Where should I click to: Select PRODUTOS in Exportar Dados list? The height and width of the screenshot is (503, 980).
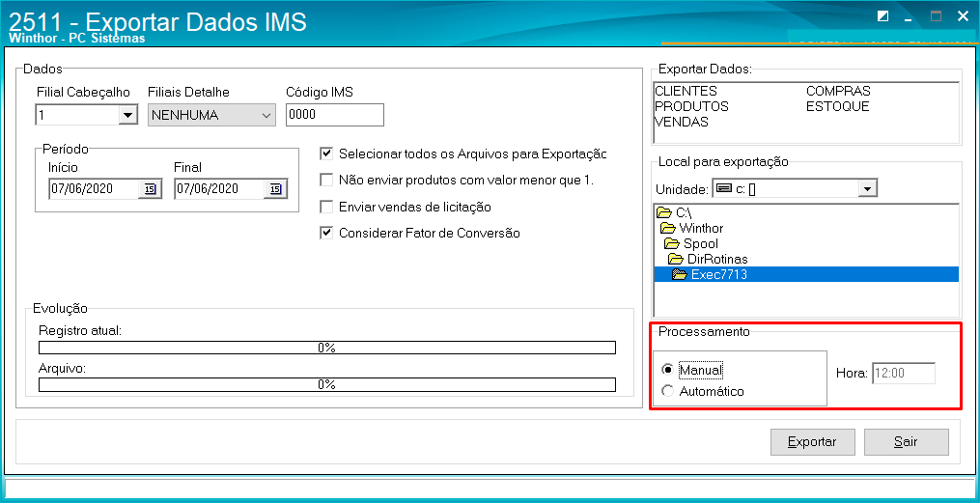691,106
